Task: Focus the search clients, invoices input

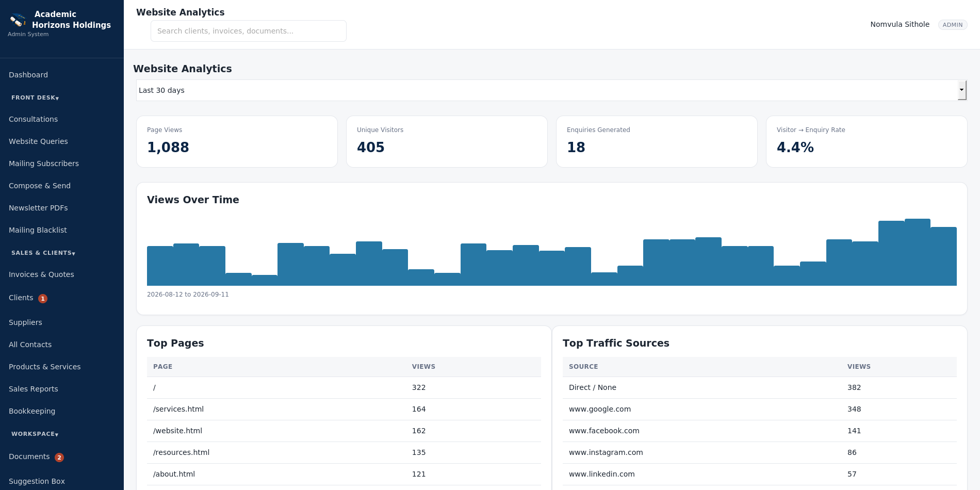Action: (249, 31)
